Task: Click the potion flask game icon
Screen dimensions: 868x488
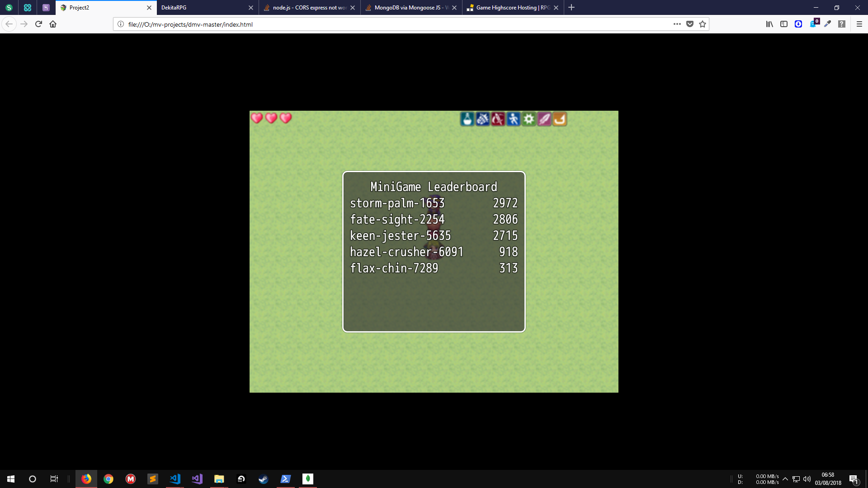Action: tap(467, 119)
